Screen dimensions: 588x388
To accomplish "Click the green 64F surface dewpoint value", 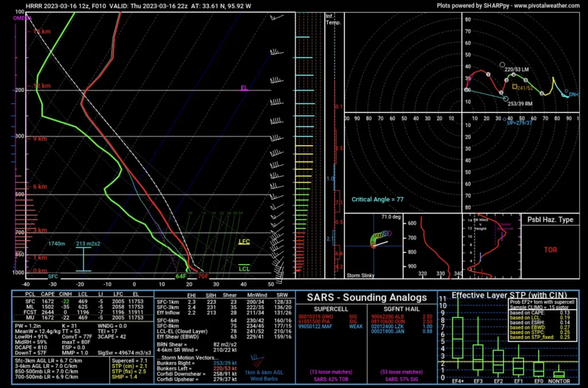I will coord(181,276).
